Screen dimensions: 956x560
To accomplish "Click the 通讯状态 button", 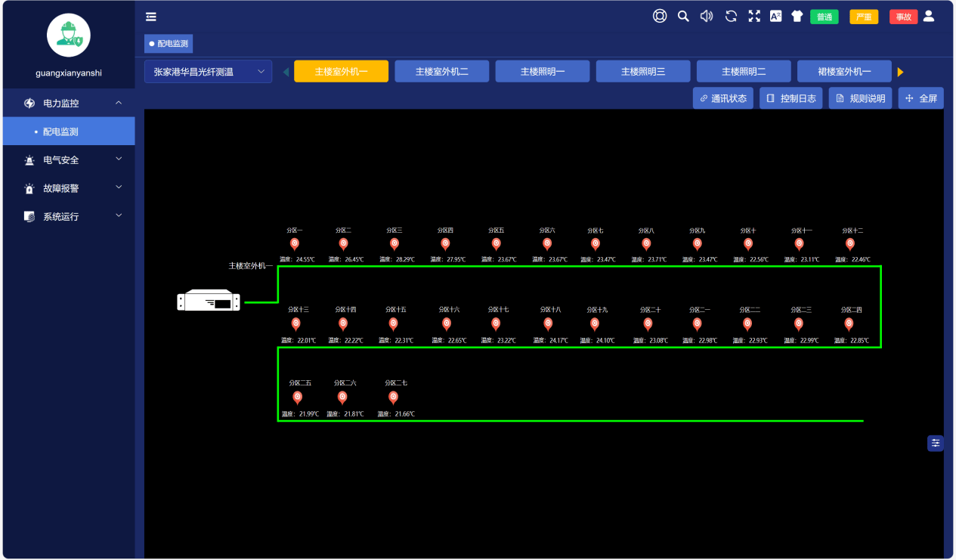I will [x=722, y=98].
